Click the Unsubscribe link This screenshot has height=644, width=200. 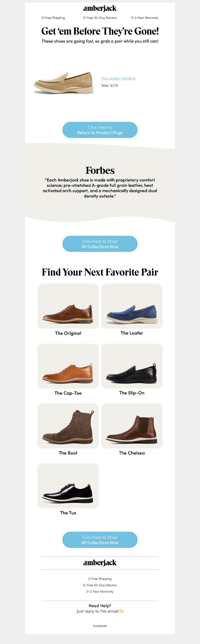coord(100,626)
